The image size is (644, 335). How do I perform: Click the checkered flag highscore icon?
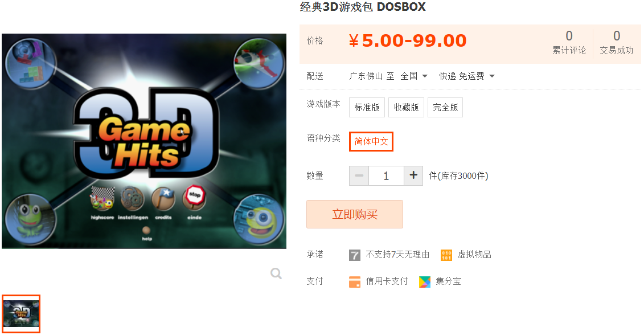coord(102,198)
